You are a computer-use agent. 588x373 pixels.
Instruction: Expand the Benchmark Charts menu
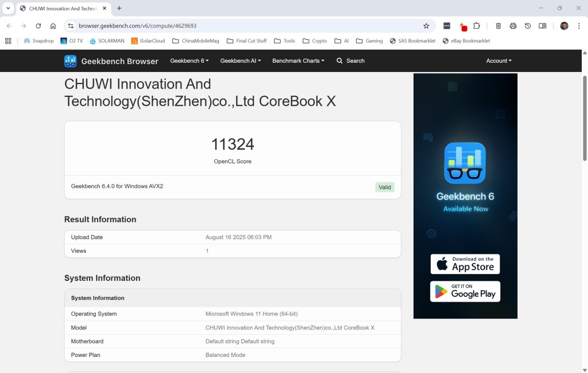click(x=298, y=61)
